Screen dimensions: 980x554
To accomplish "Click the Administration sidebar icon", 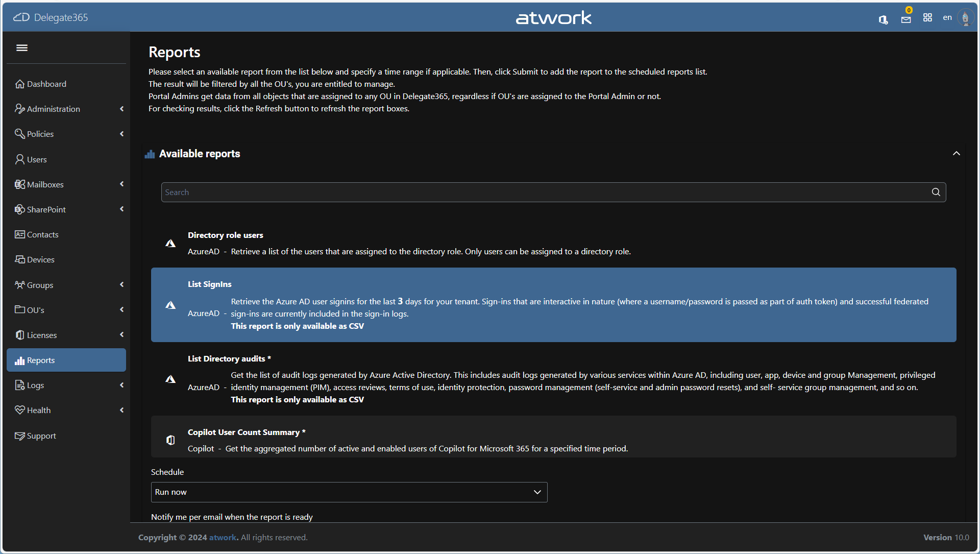I will click(x=20, y=109).
